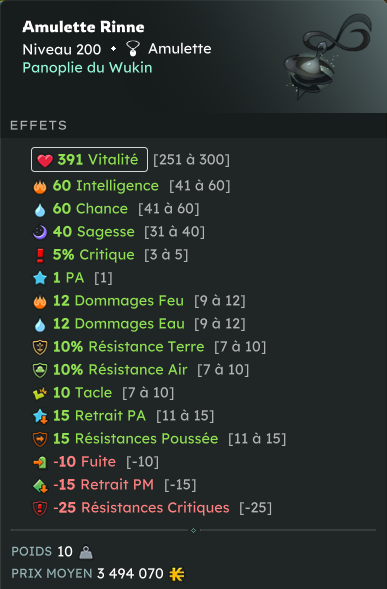The width and height of the screenshot is (387, 589).
Task: Click the blue star PA icon
Action: pyautogui.click(x=40, y=278)
